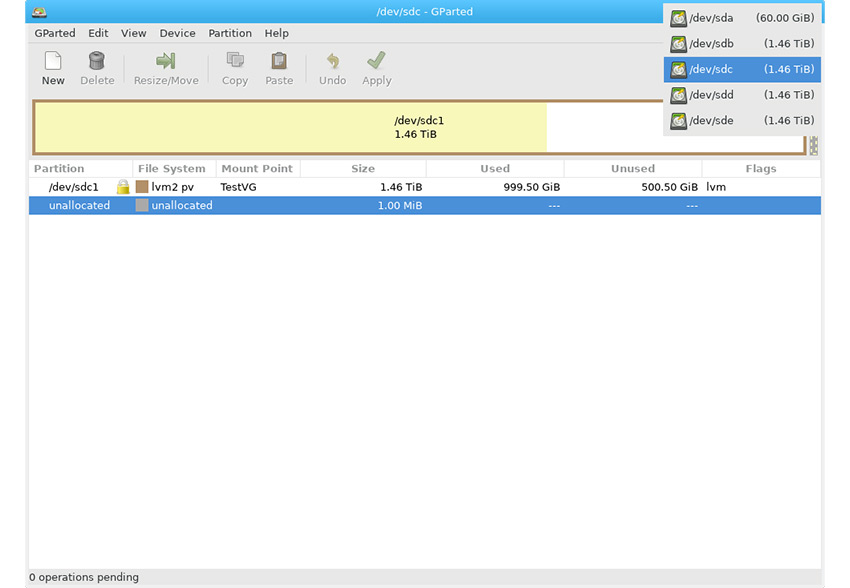Click the Resize/Move toolbar icon
This screenshot has width=850, height=588.
pos(166,62)
